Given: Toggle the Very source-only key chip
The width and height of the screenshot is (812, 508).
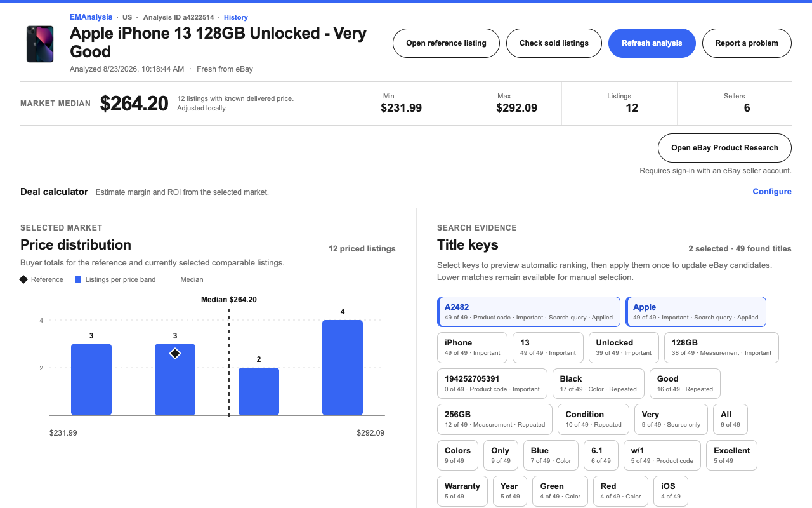Looking at the screenshot, I should tap(671, 419).
